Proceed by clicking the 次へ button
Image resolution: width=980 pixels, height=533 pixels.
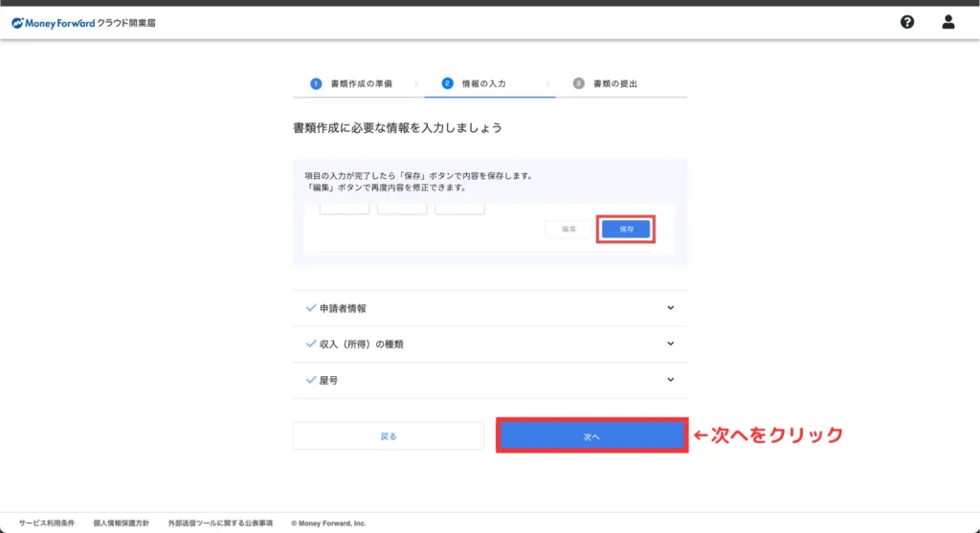tap(591, 436)
